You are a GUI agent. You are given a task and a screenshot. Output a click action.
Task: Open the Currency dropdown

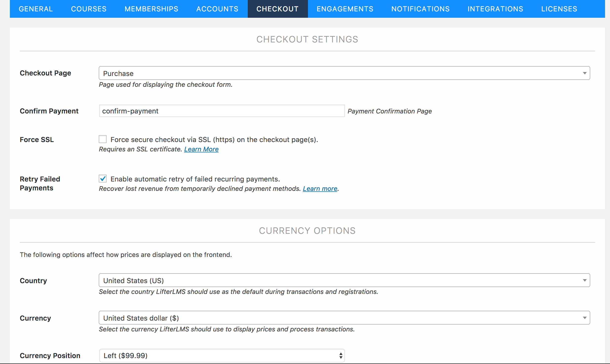coord(344,318)
